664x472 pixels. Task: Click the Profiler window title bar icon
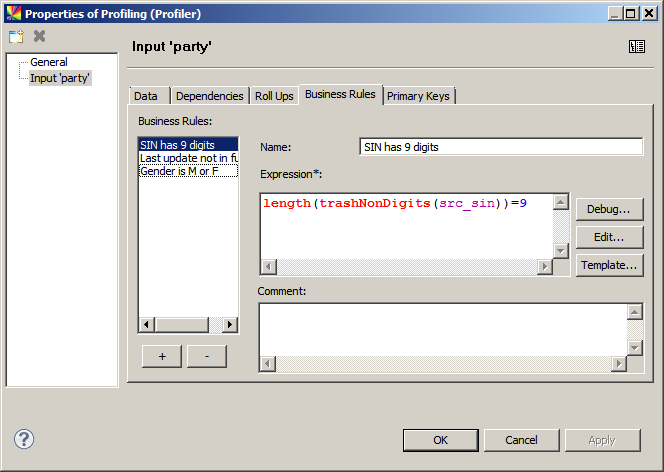pyautogui.click(x=12, y=13)
